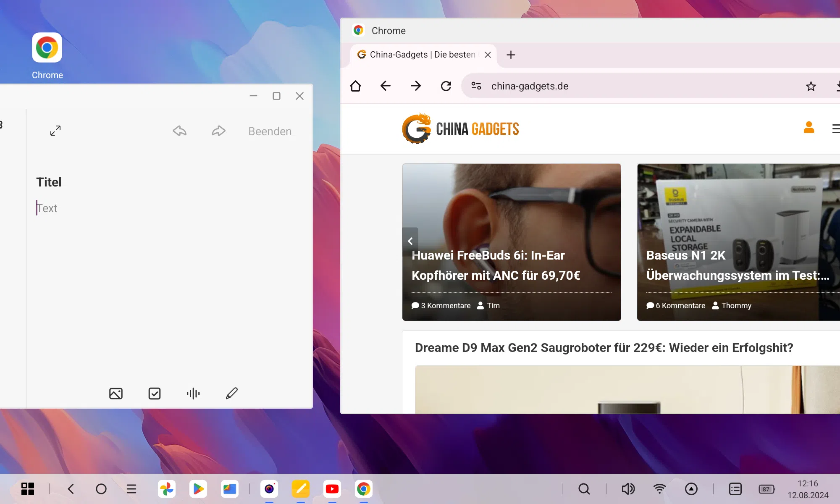The height and width of the screenshot is (504, 840).
Task: Undo the last note edit
Action: coord(179,131)
